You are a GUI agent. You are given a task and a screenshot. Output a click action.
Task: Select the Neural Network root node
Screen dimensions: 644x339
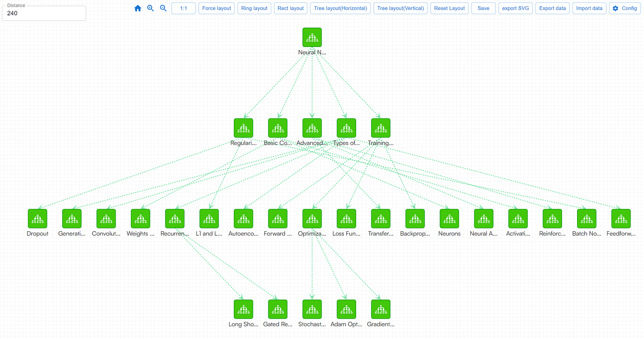point(312,37)
